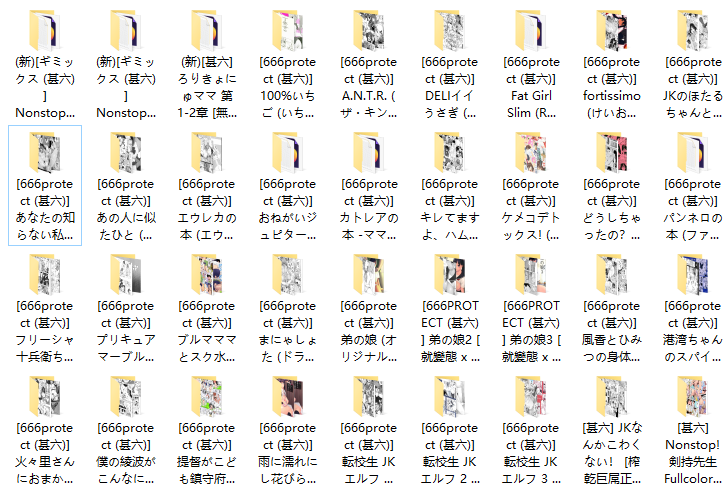This screenshot has width=727, height=487.
Task: Select the 弟の娘2 folder icon
Action: tap(450, 275)
